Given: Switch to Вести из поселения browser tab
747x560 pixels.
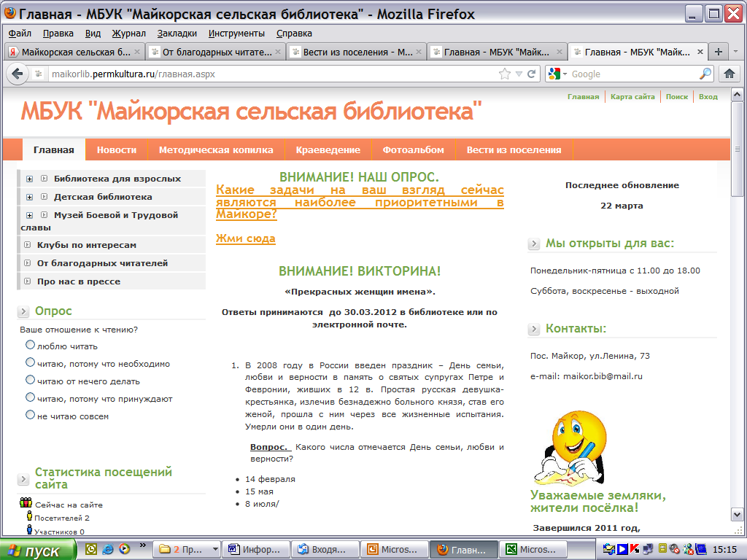Looking at the screenshot, I should (x=356, y=52).
